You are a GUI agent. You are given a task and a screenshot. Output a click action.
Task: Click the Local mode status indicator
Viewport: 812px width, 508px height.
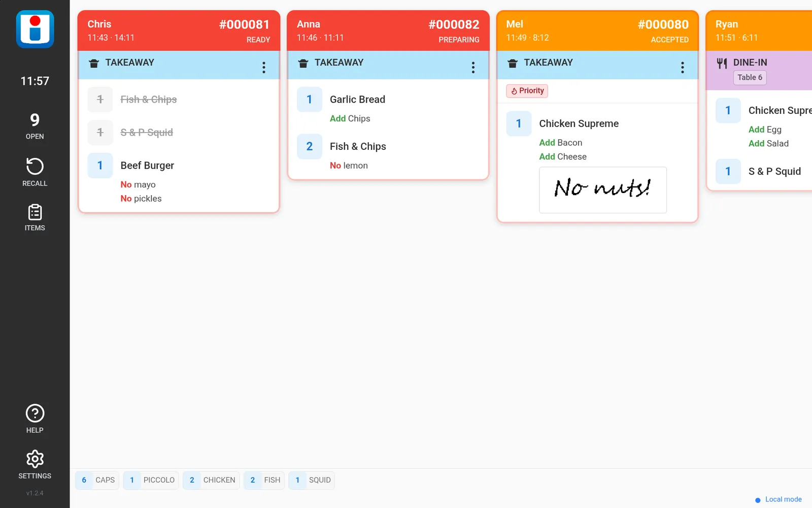click(x=779, y=500)
